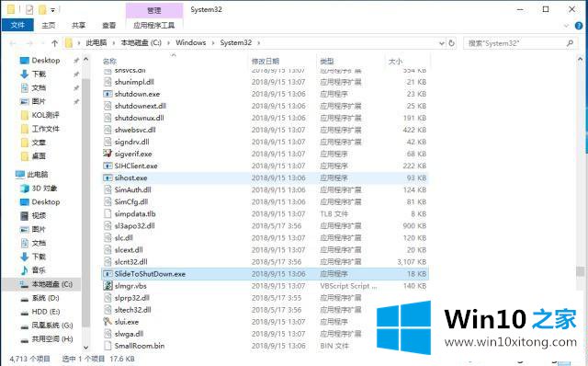Image resolution: width=588 pixels, height=366 pixels.
Task: Select the sihost.exe file icon
Action: coord(107,177)
